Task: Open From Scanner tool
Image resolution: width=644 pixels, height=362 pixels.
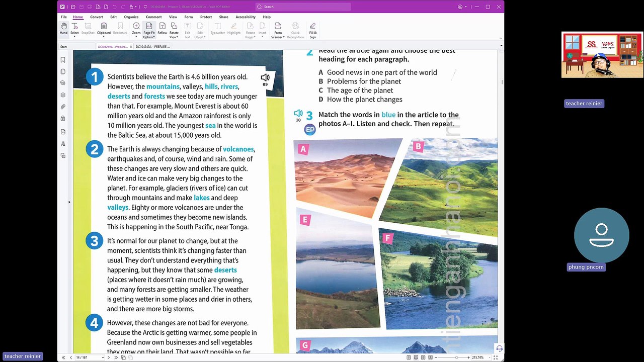Action: point(278,30)
